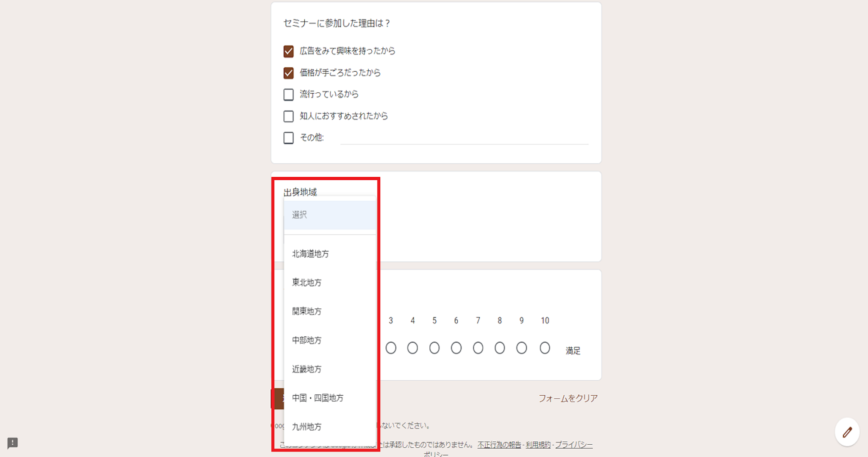This screenshot has height=457, width=868.
Task: Check 知人におすすめされたから checkbox
Action: [289, 116]
